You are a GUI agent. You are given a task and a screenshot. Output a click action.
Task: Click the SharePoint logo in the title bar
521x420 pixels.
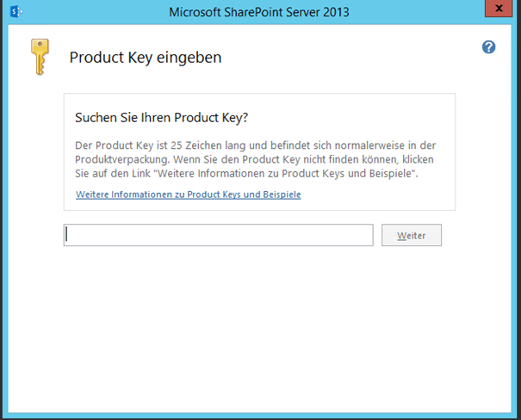(15, 11)
